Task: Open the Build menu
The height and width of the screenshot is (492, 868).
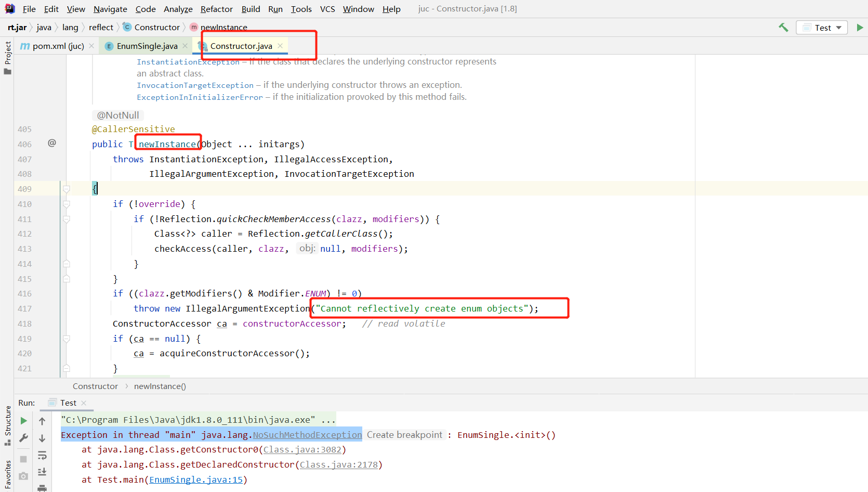Action: 251,9
